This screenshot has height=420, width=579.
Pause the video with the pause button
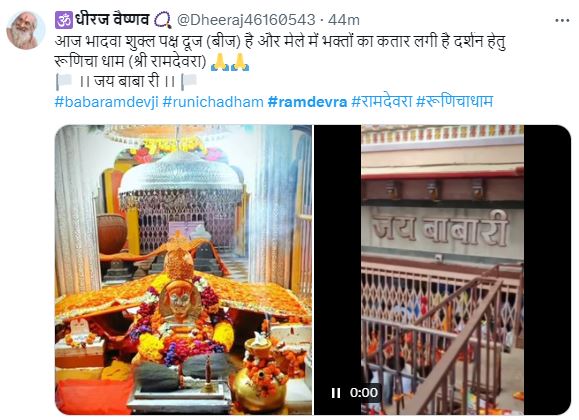point(336,393)
